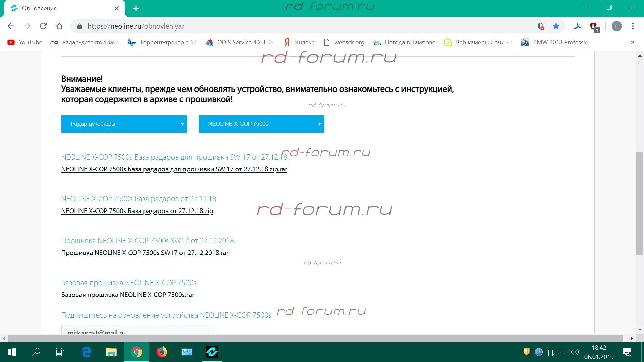Download База радаров от 27.12.18.zip
Image resolution: width=644 pixels, height=362 pixels.
[x=137, y=211]
